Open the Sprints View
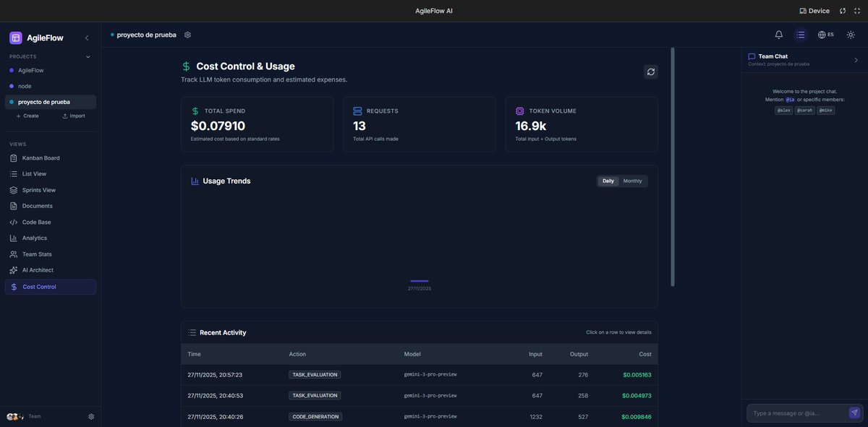 pyautogui.click(x=51, y=190)
